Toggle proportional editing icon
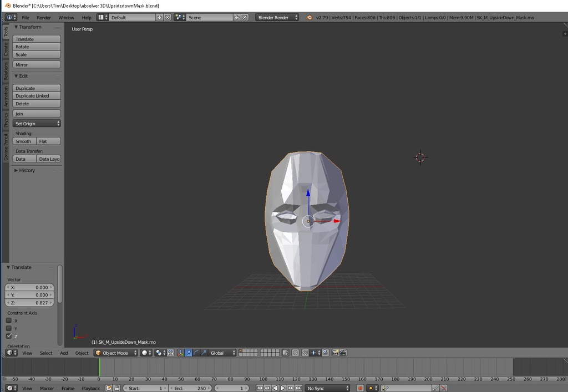 point(295,353)
